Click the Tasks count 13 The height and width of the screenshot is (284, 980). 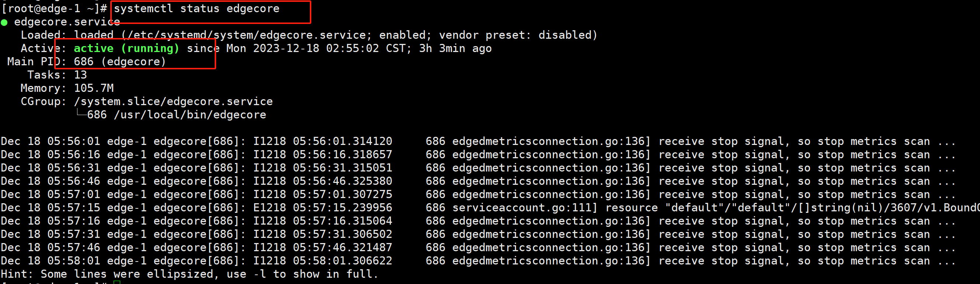click(80, 75)
